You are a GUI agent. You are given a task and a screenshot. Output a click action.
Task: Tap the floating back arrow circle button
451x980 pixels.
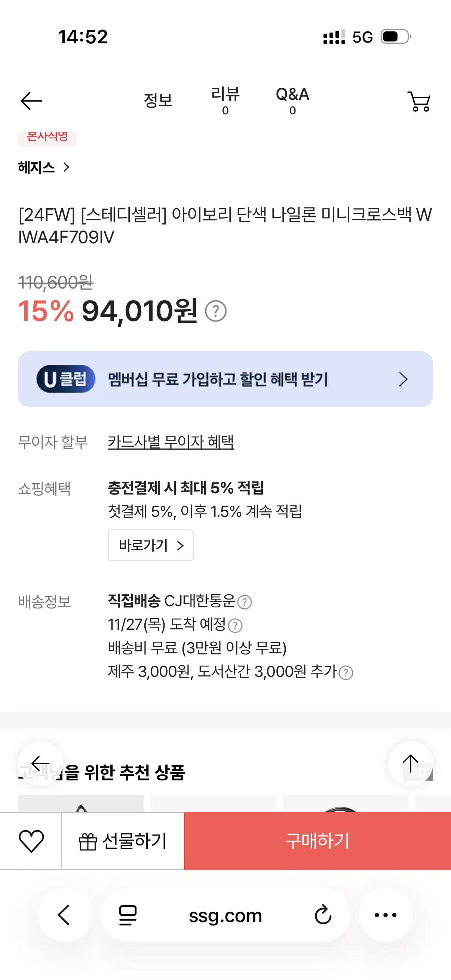(40, 763)
